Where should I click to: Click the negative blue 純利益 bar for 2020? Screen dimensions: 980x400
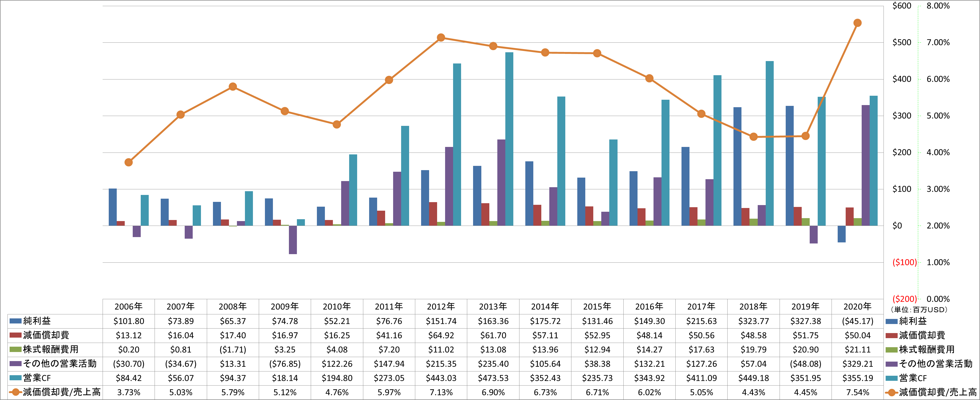point(841,234)
